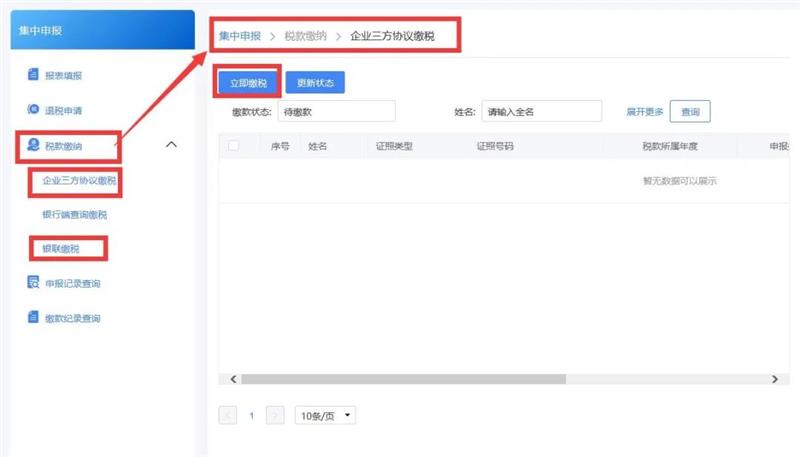The width and height of the screenshot is (800, 457).
Task: Click the 退税申请 sidebar icon
Action: coord(33,110)
